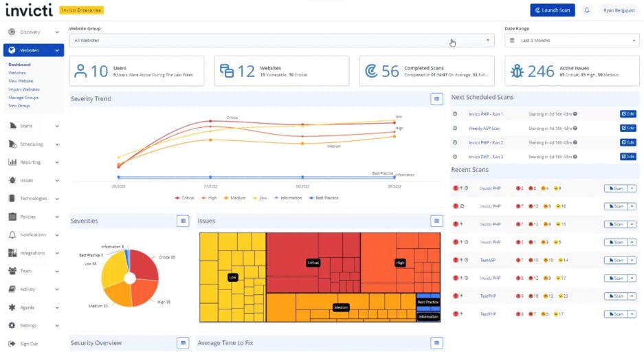Open the Severity Trend table view icon
This screenshot has height=352, width=644.
click(x=436, y=99)
